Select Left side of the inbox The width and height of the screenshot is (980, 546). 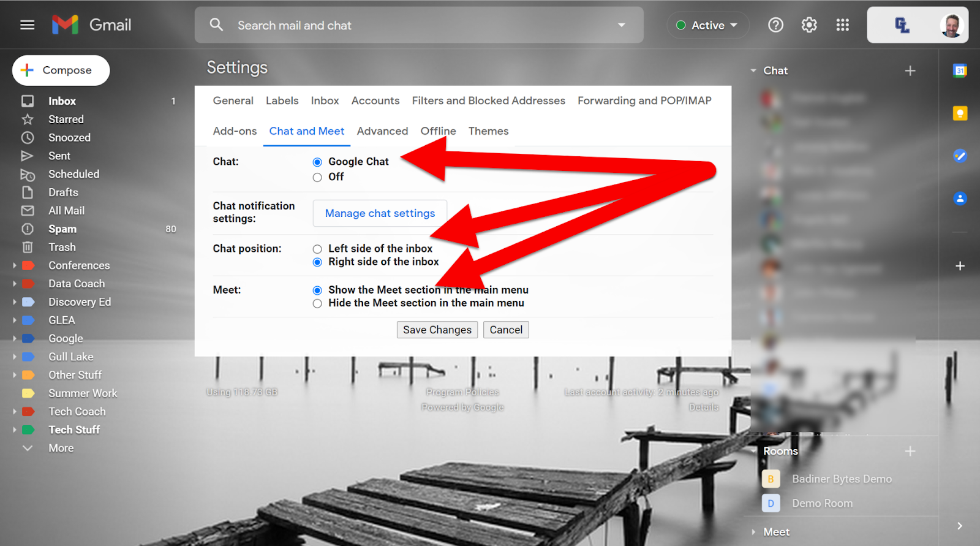(317, 249)
